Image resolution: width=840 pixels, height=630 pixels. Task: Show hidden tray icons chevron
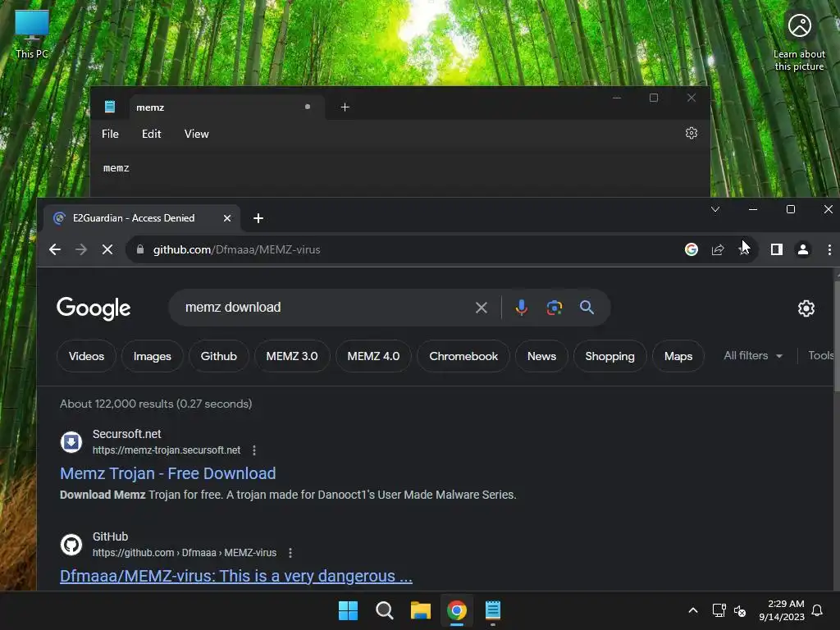click(692, 610)
